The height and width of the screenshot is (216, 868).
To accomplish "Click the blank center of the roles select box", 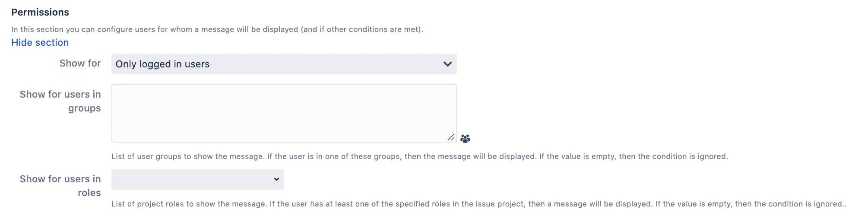I will (192, 180).
